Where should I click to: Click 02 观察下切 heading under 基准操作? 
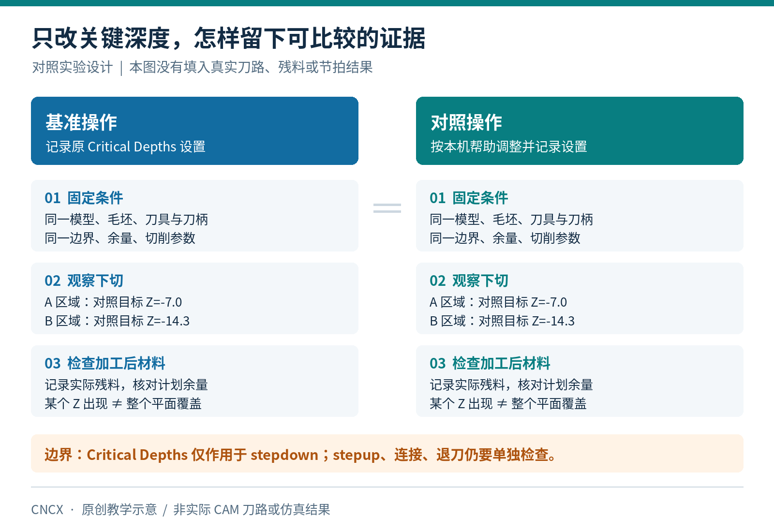(x=84, y=281)
